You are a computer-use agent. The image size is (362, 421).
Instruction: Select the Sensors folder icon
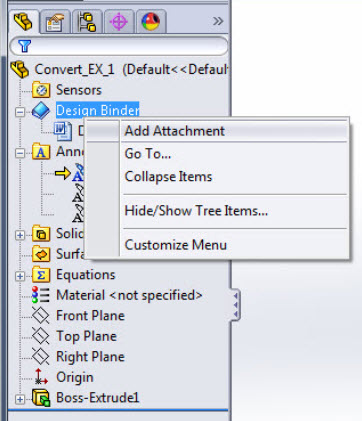coord(41,90)
